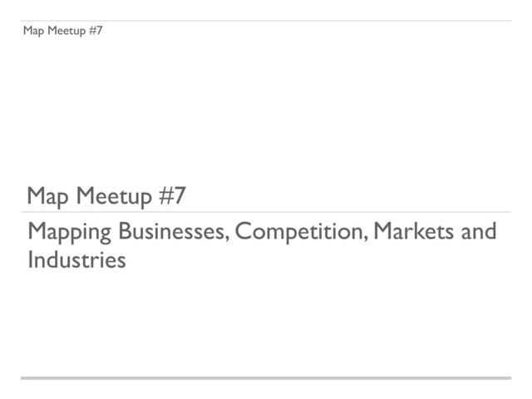Screen dimensions: 532x399
Task: Click the word "Industries" on the last line
Action: point(76,260)
